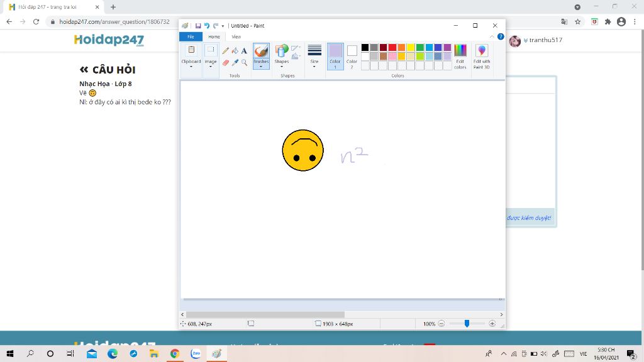Viewport: 644px width, 362px height.
Task: Expand the Shapes gallery dropdown
Action: 282,66
